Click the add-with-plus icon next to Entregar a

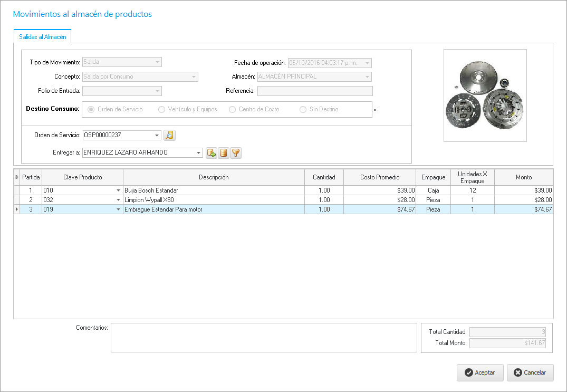[212, 153]
